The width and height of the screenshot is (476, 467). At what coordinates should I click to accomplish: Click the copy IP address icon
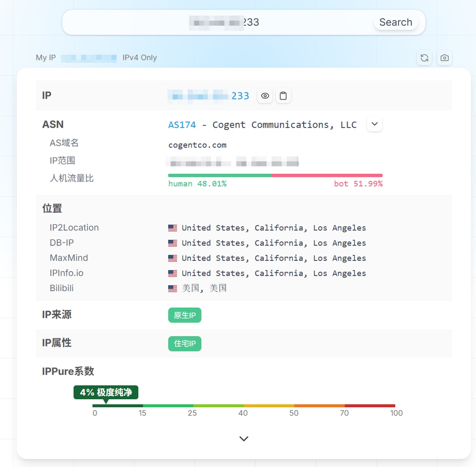[284, 95]
